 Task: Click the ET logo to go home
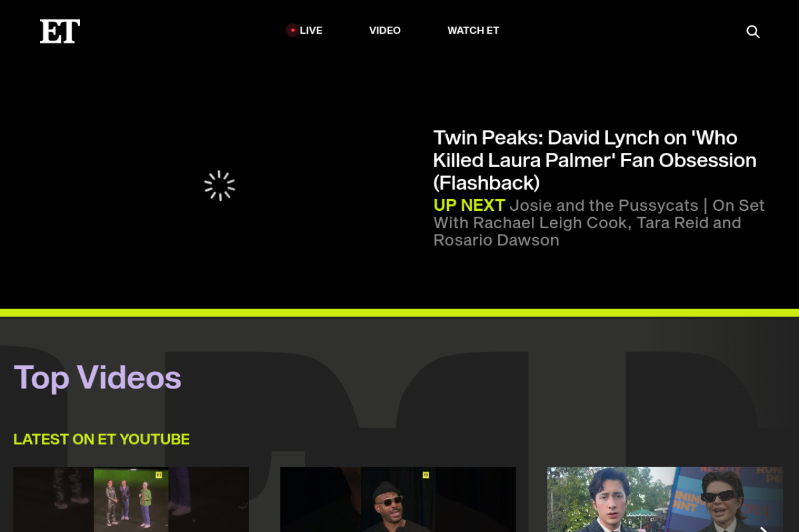click(60, 31)
